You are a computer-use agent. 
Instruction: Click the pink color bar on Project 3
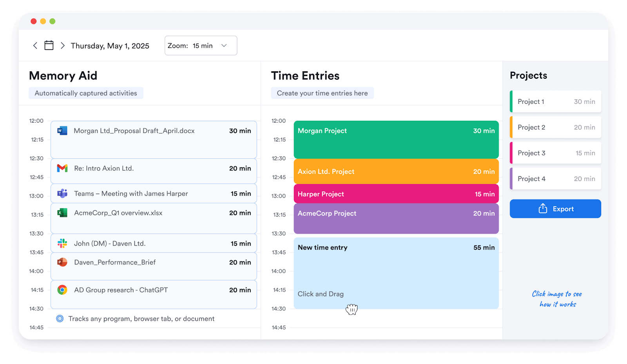511,153
